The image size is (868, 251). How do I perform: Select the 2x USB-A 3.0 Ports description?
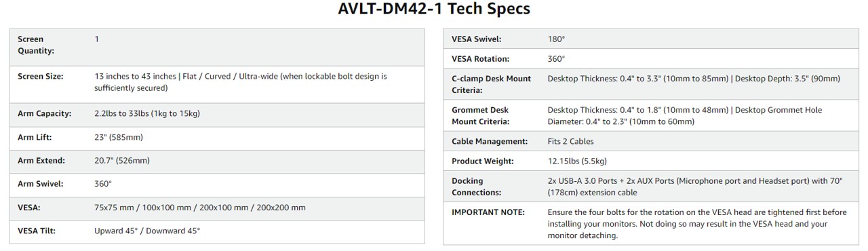[x=695, y=187]
